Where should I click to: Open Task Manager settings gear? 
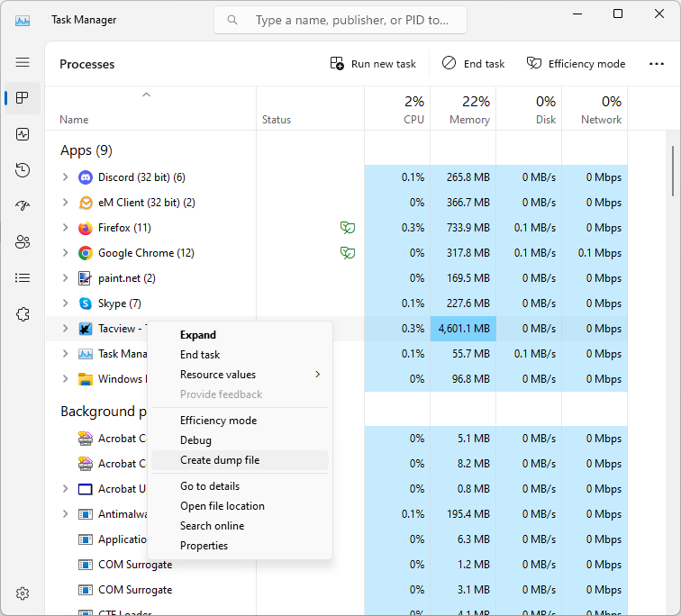[23, 593]
